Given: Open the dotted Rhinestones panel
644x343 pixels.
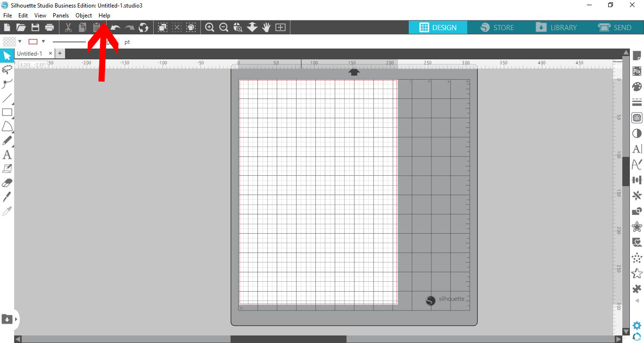Looking at the screenshot, I should 637,258.
